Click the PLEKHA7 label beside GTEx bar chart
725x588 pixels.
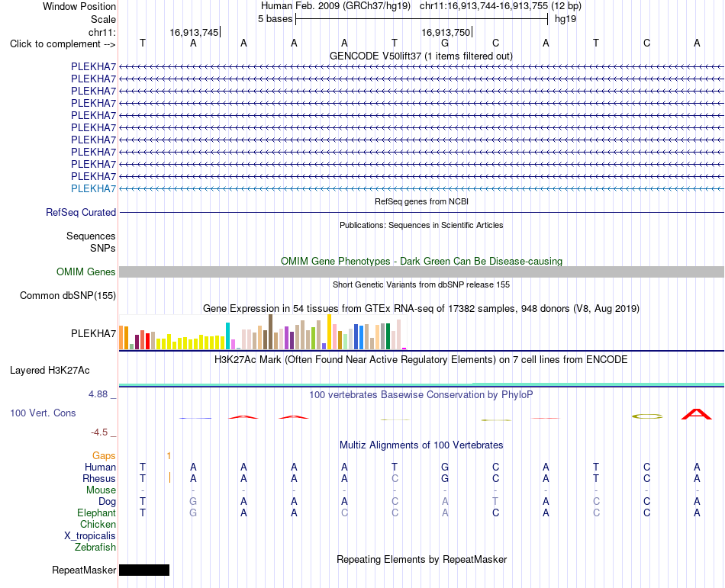click(93, 333)
